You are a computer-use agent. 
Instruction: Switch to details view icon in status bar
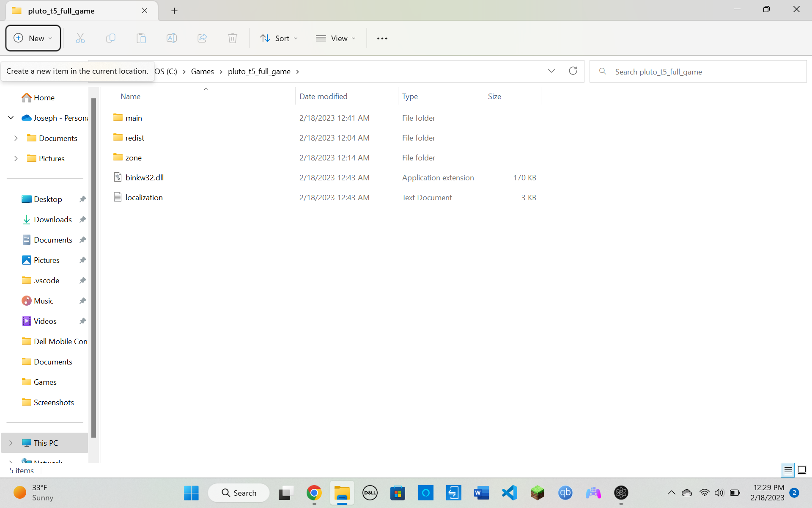pos(788,470)
